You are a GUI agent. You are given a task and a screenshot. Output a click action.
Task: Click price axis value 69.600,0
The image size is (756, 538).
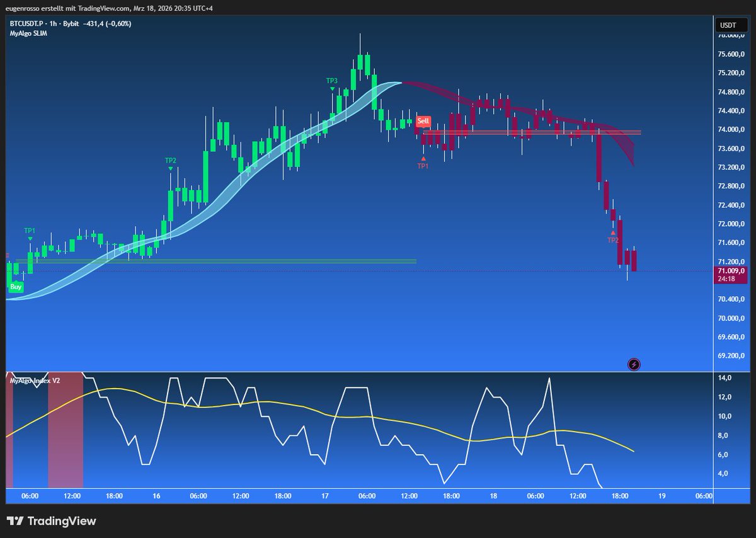731,337
